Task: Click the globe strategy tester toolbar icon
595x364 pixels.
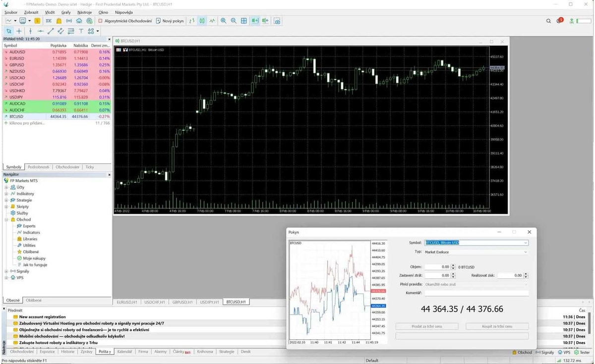Action: [89, 21]
